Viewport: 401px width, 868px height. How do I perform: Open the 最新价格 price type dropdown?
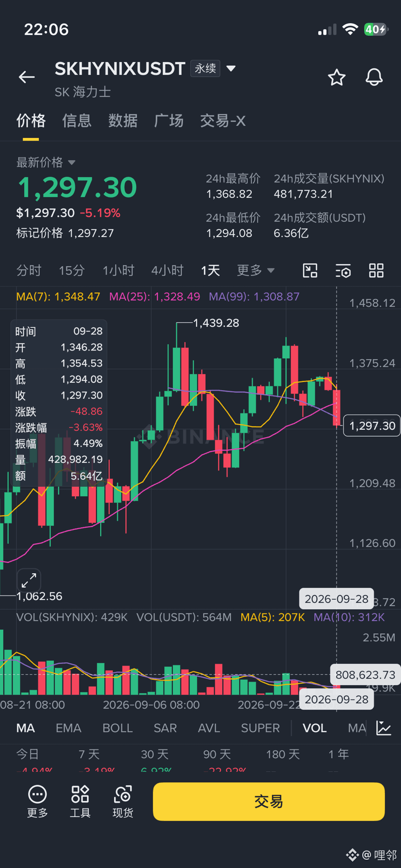46,162
